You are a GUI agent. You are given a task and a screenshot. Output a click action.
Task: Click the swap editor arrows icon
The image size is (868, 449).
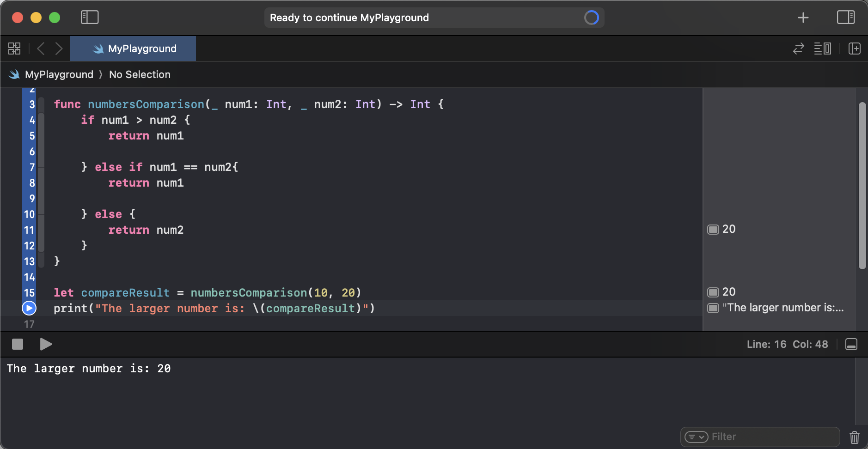tap(799, 49)
